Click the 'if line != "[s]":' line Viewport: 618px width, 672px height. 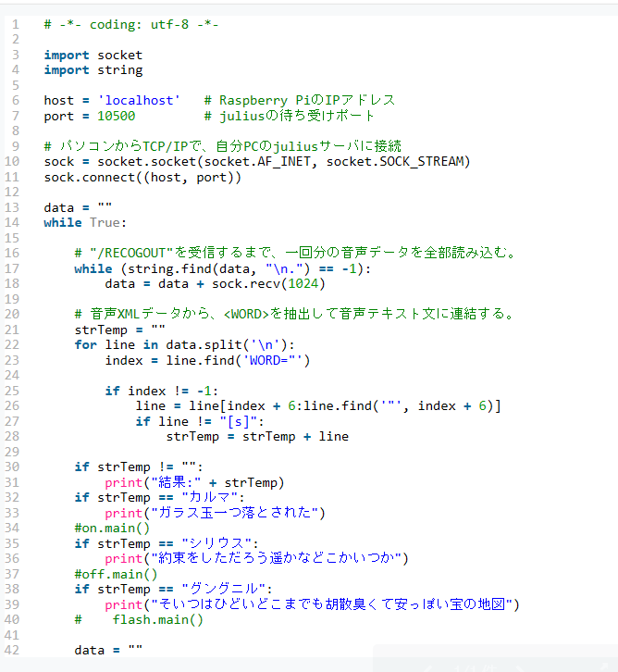click(200, 422)
